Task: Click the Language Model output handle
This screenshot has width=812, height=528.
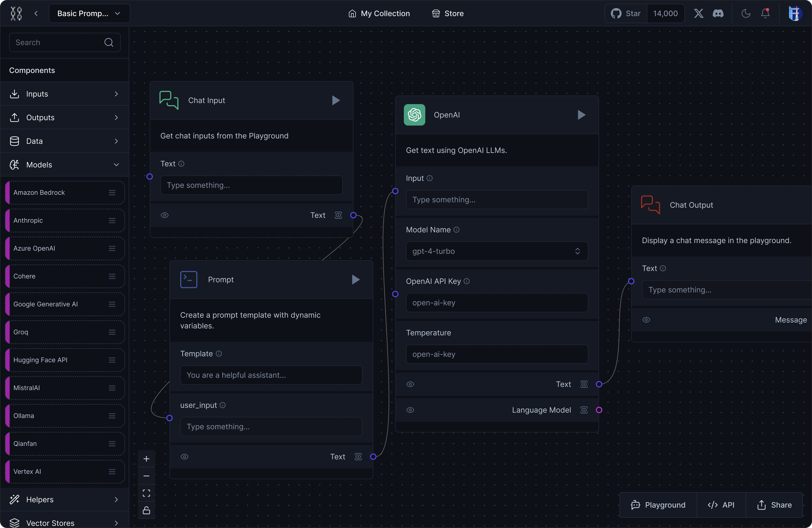Action: (x=599, y=410)
